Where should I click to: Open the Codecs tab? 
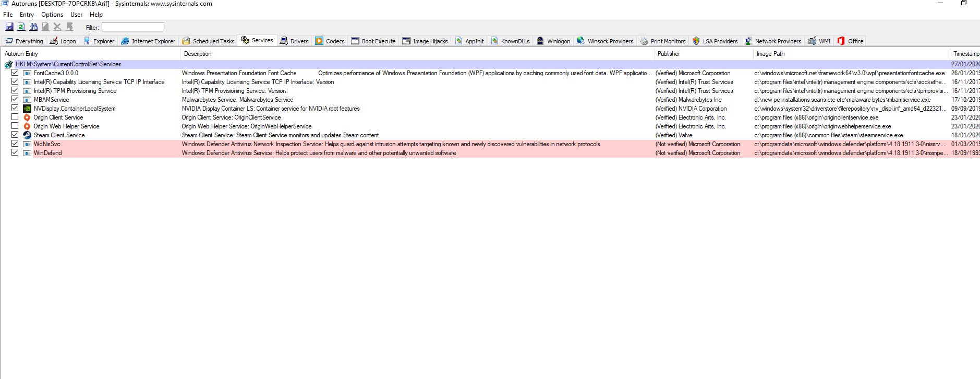coord(330,41)
